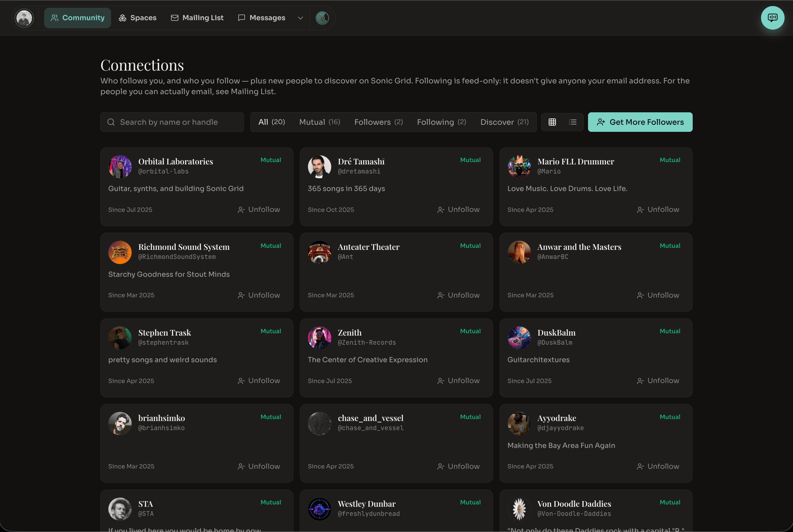Screen dimensions: 793x532
Task: Open the feedback chat bubble button
Action: (772, 18)
